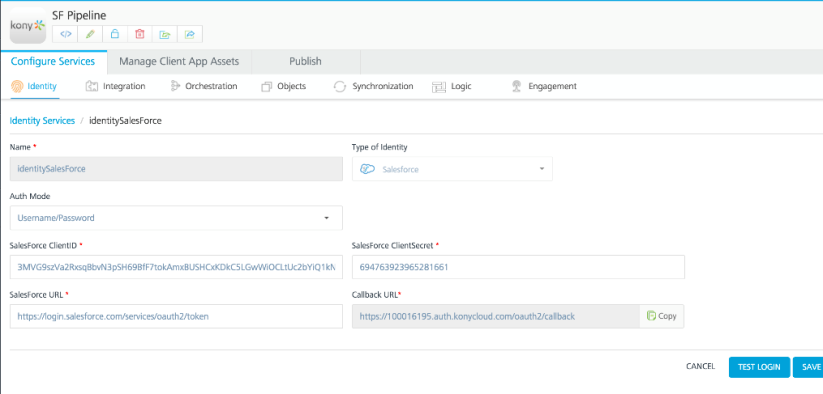Click the import app icon with blue arrow
This screenshot has height=394, width=823.
point(189,34)
